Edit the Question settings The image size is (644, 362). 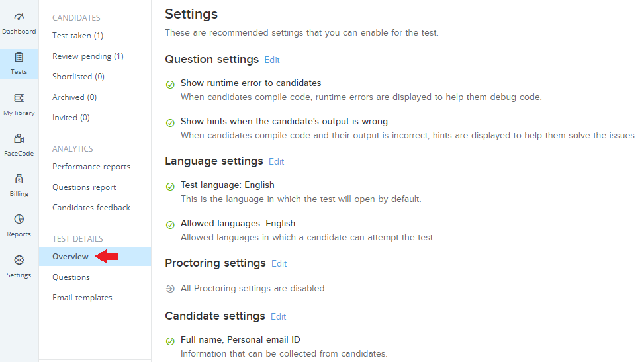tap(272, 60)
